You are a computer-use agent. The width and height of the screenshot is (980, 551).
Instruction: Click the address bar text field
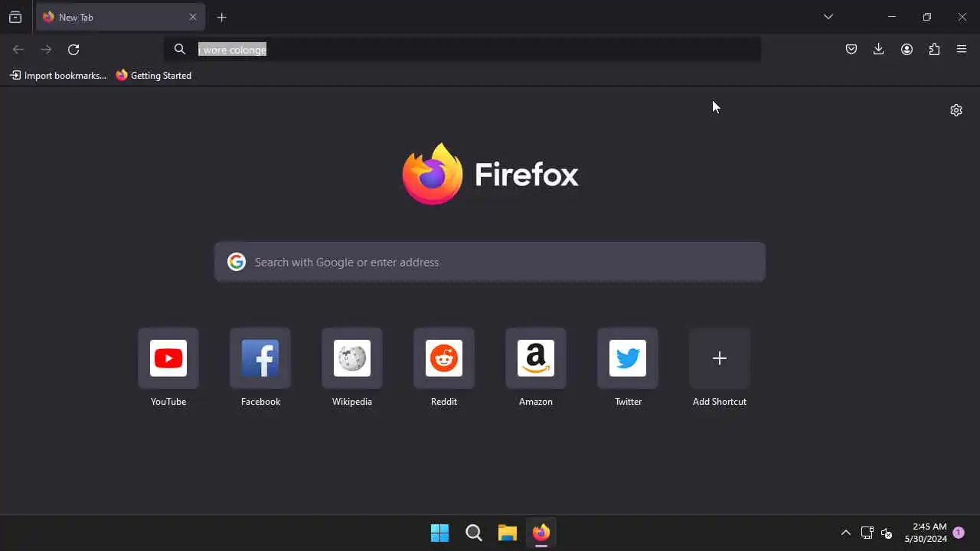(462, 49)
